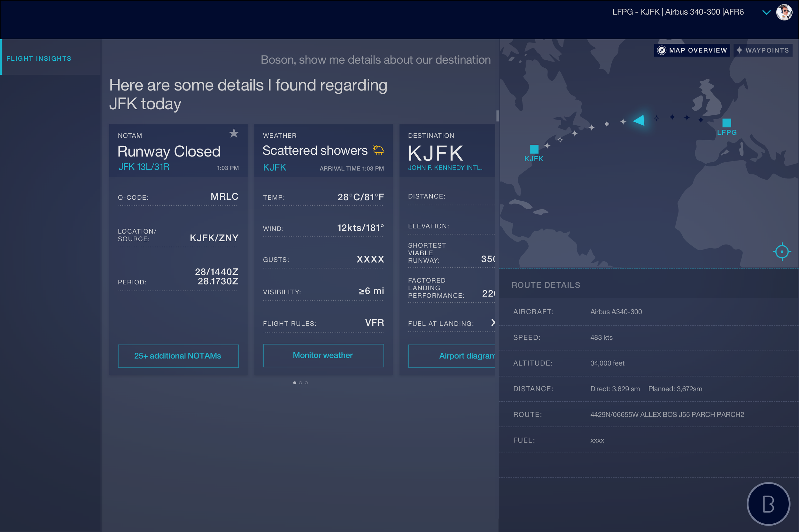This screenshot has width=799, height=532.
Task: Go to second page dot of cards
Action: coord(300,383)
